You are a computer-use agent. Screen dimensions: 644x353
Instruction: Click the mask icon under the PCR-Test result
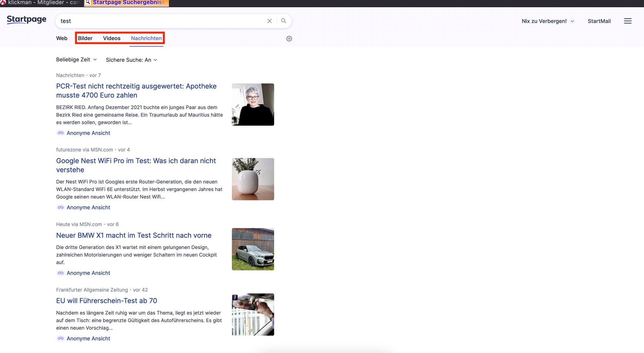(60, 133)
